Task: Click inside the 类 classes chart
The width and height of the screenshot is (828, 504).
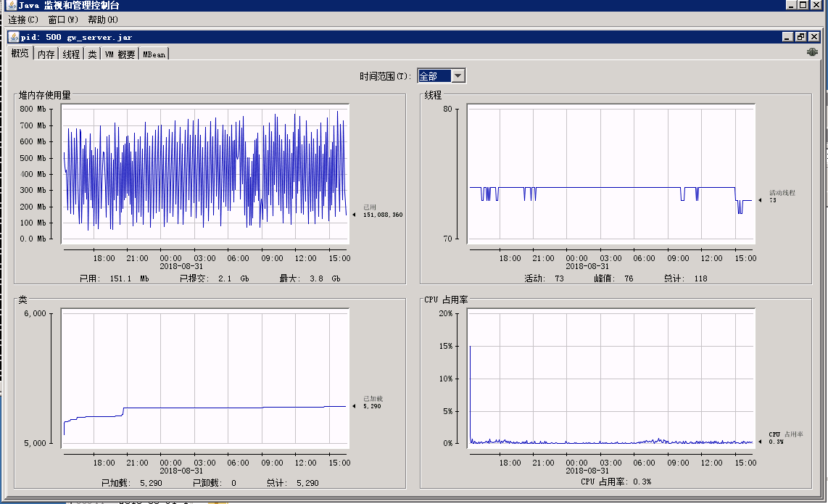Action: [x=205, y=378]
